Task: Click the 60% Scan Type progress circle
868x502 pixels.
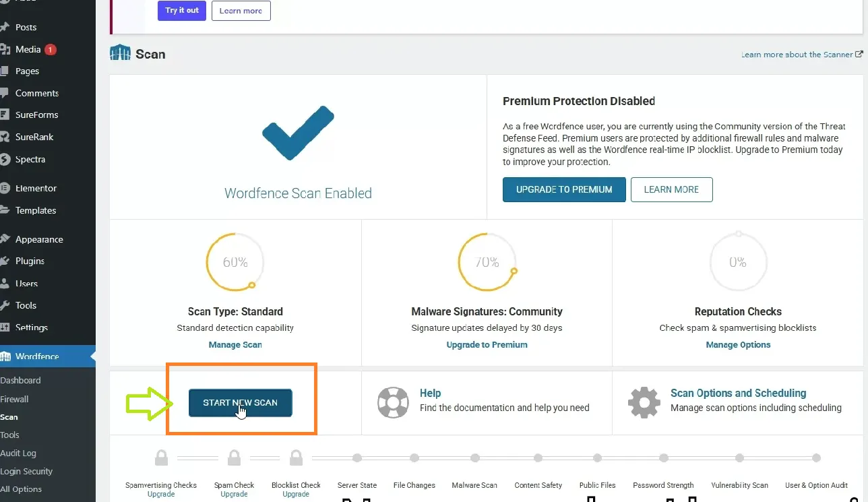Action: click(x=235, y=262)
